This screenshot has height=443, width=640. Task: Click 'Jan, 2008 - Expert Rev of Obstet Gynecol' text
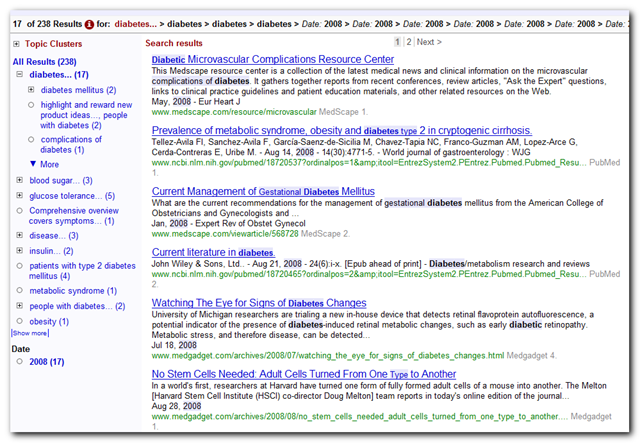229,223
